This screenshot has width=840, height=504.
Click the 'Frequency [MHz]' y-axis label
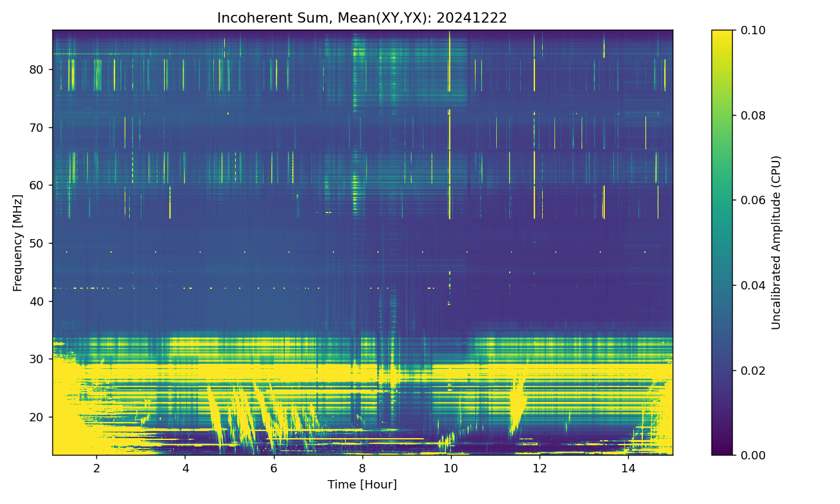pyautogui.click(x=17, y=242)
